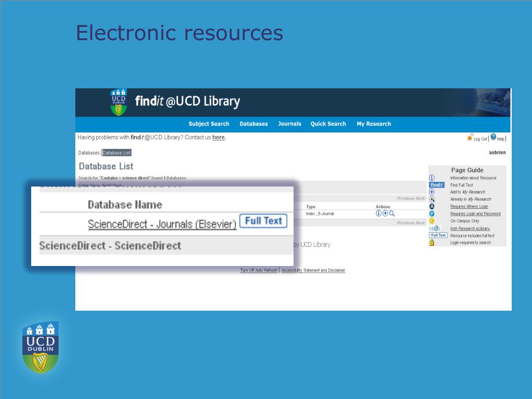Click the Already in My Research icon

point(432,199)
